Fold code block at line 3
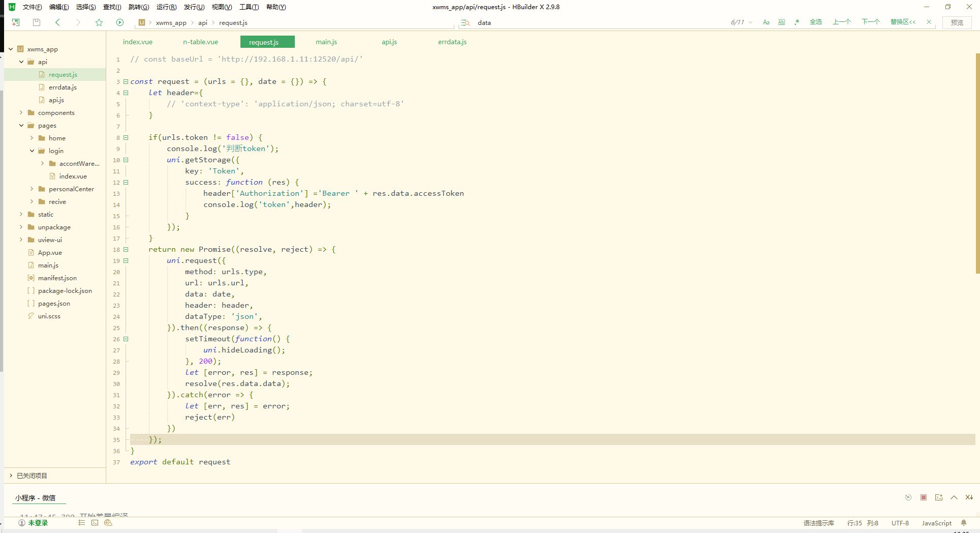Screen dimensions: 980x533 pyautogui.click(x=126, y=81)
